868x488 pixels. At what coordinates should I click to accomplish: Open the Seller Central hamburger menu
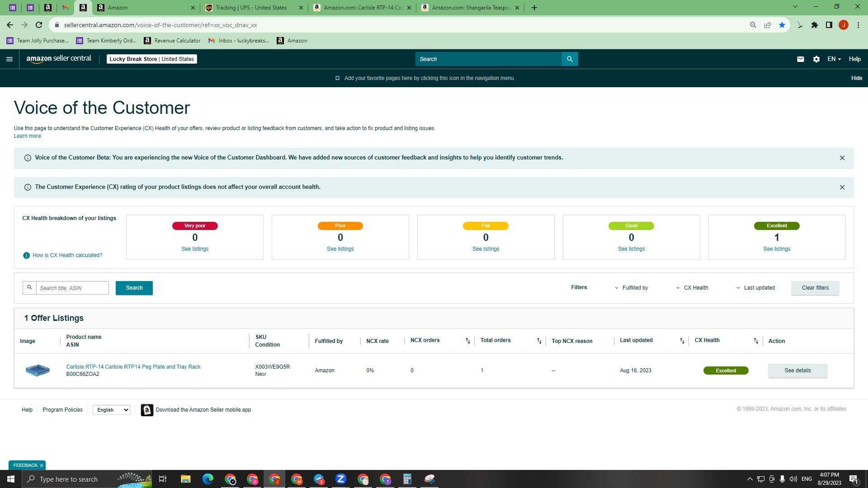point(9,59)
